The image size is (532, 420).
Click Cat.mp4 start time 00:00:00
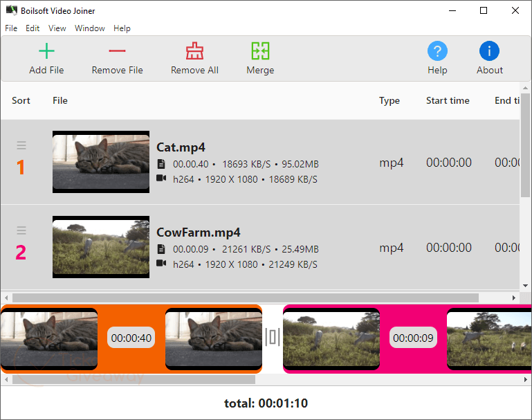pyautogui.click(x=449, y=163)
